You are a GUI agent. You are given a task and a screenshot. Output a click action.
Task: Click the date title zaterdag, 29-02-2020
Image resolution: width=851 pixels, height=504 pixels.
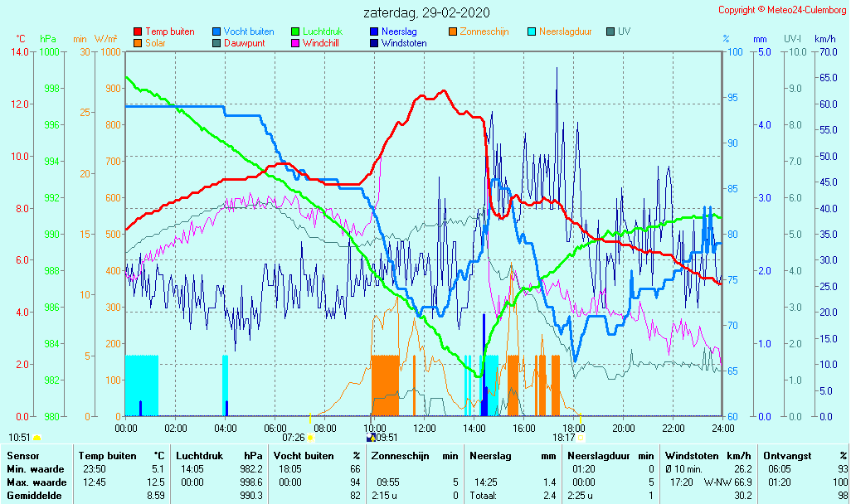click(426, 12)
